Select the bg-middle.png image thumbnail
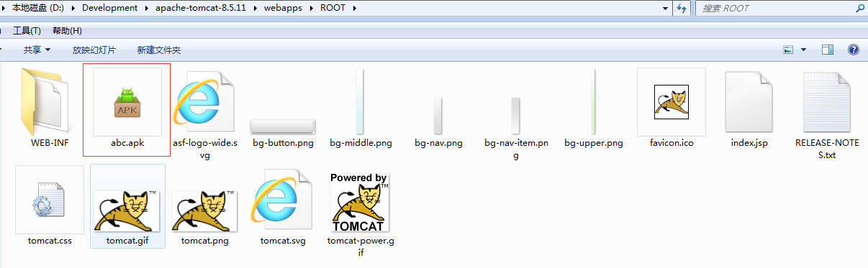868x268 pixels. point(361,101)
